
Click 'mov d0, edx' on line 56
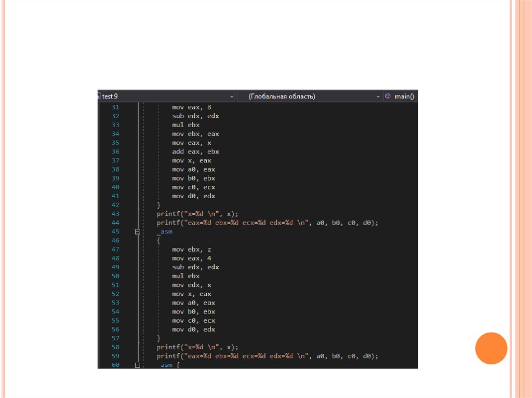coord(193,330)
